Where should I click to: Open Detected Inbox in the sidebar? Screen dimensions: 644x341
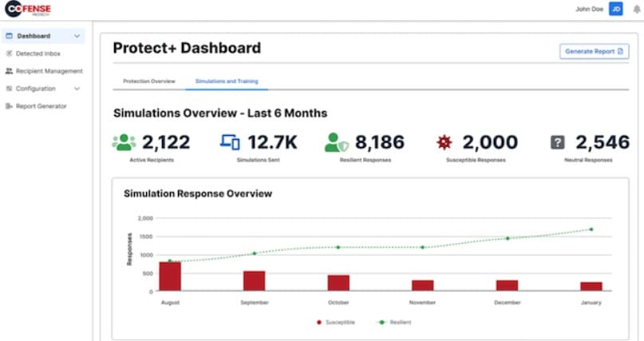[x=38, y=54]
